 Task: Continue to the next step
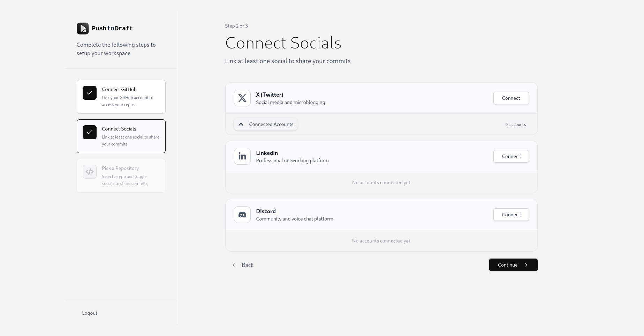click(513, 265)
